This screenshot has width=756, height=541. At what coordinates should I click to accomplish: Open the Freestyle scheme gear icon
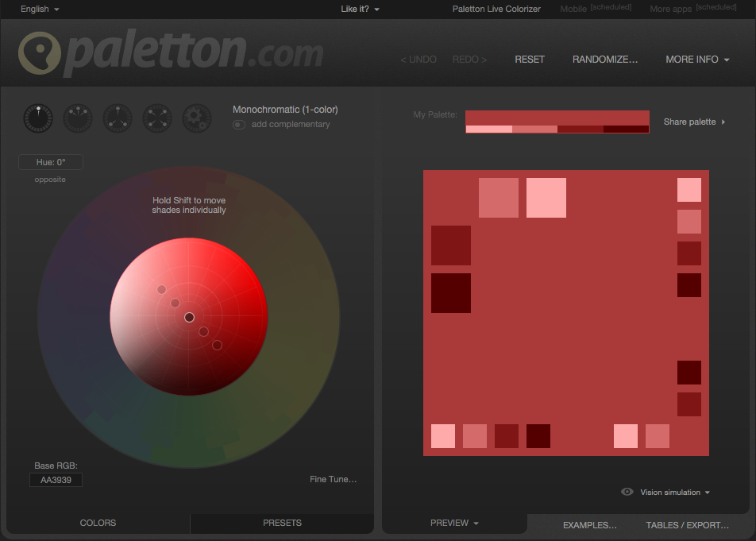pos(196,118)
